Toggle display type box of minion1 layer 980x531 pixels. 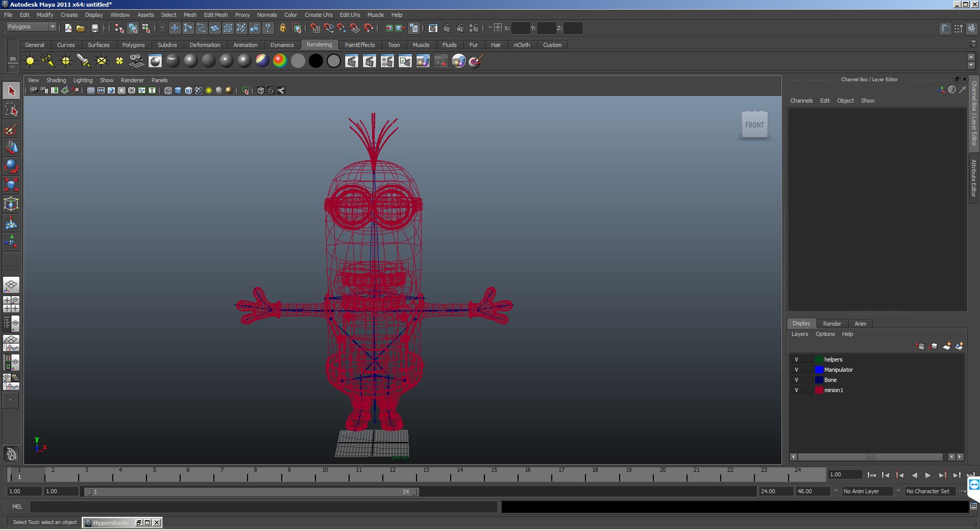808,390
